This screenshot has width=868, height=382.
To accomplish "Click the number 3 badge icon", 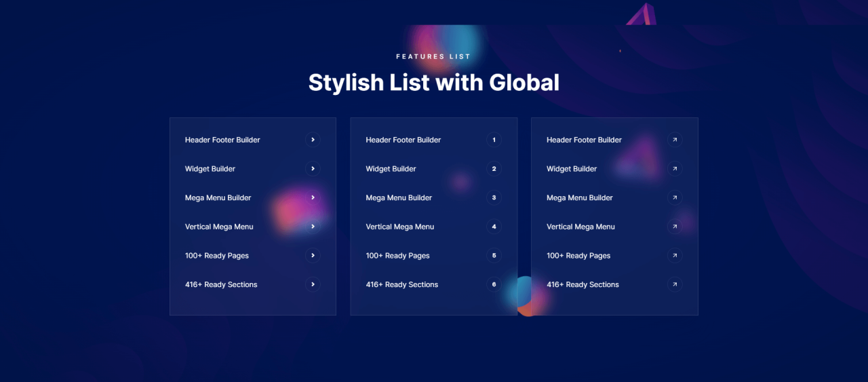I will pyautogui.click(x=494, y=198).
